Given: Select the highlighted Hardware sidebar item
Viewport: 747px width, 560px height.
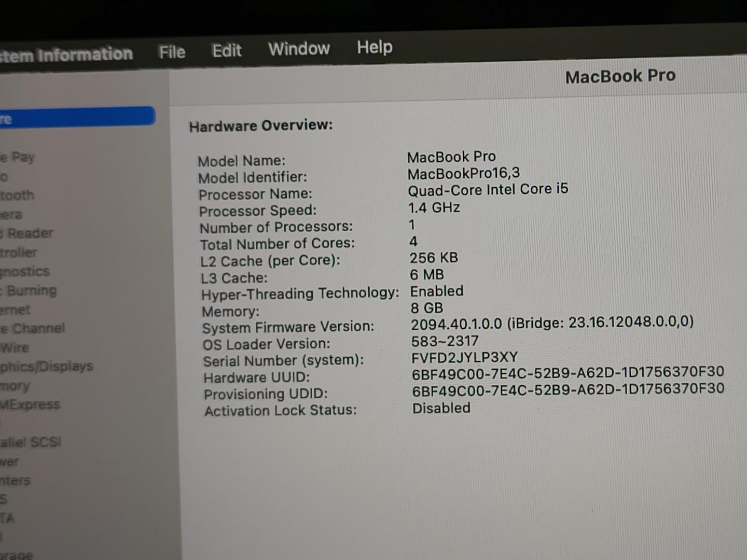Looking at the screenshot, I should click(77, 117).
